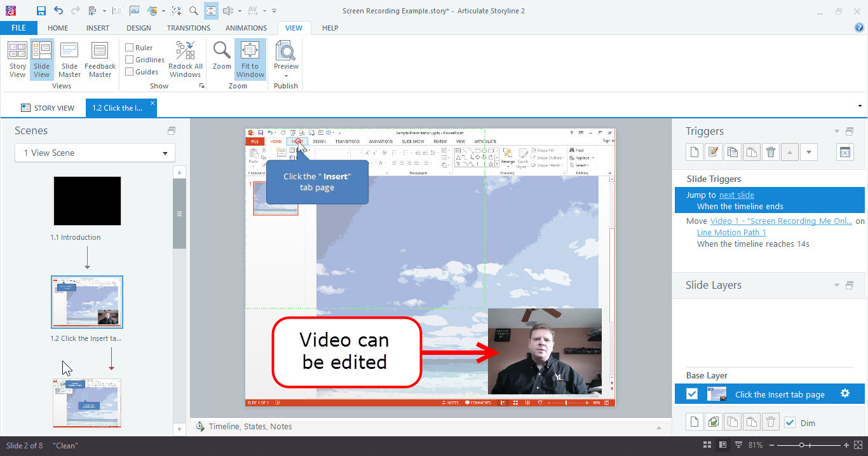868x456 pixels.
Task: Customize the quick access toolbar dropdown
Action: (274, 11)
